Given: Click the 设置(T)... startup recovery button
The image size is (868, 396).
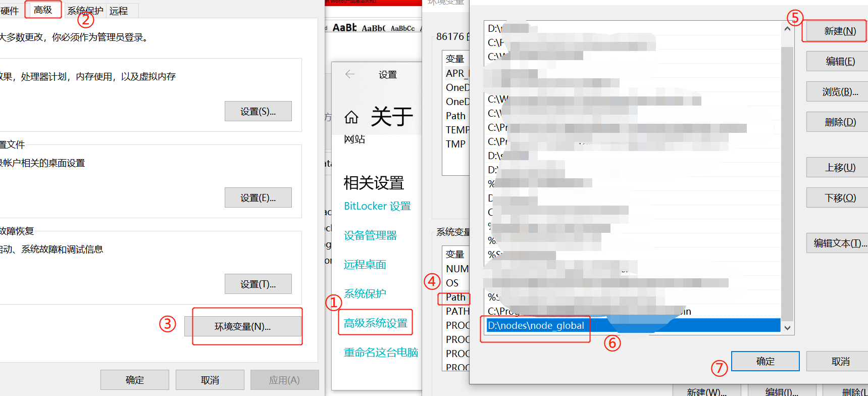Looking at the screenshot, I should pos(258,284).
